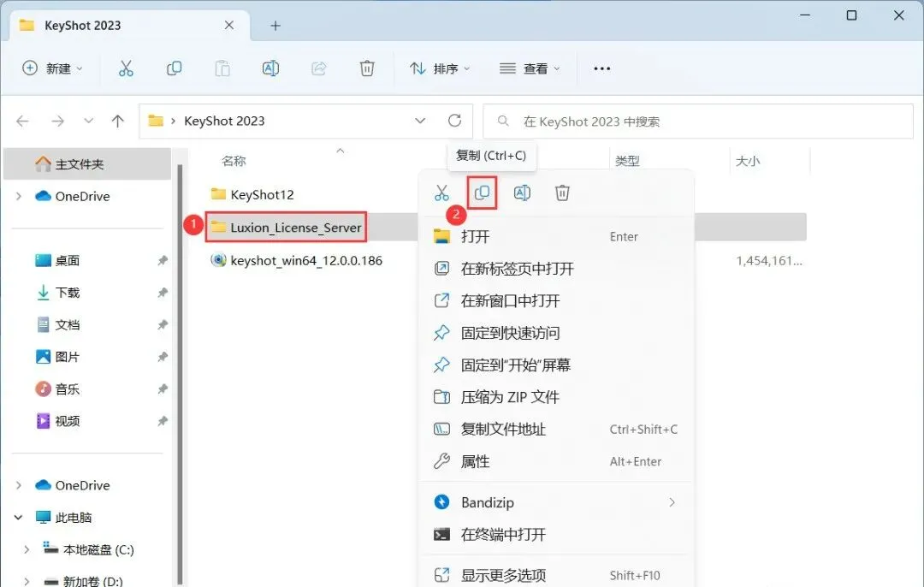Go back with the left arrow button
Viewport: 924px width, 587px height.
point(22,121)
